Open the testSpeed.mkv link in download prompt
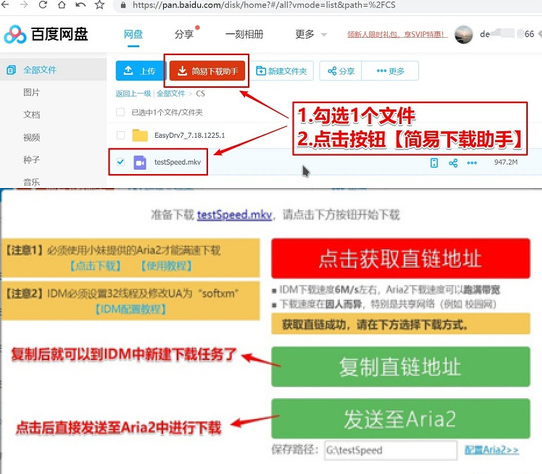 click(x=234, y=215)
